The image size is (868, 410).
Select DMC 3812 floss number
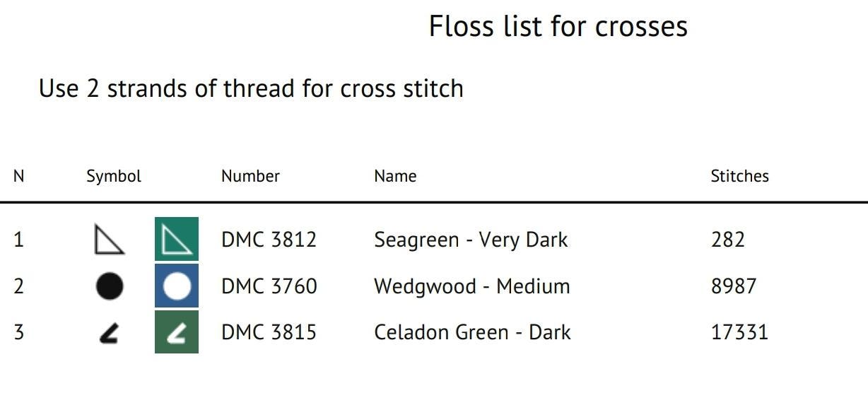coord(269,240)
